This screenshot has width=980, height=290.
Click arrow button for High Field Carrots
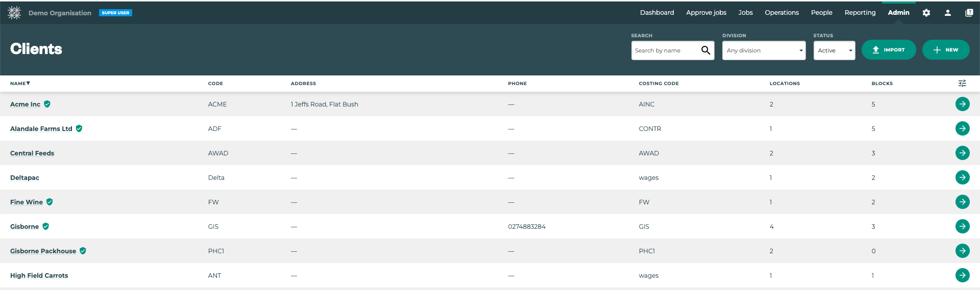[x=962, y=275]
